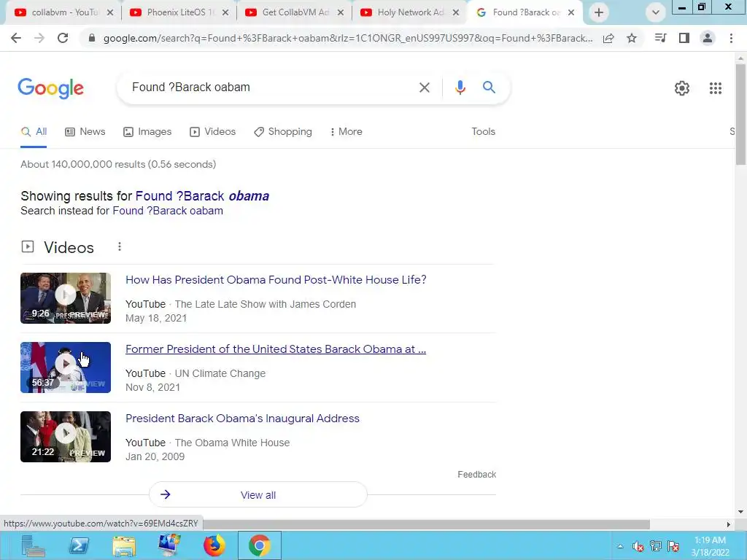747x560 pixels.
Task: Click into the Google search input field
Action: click(x=271, y=87)
